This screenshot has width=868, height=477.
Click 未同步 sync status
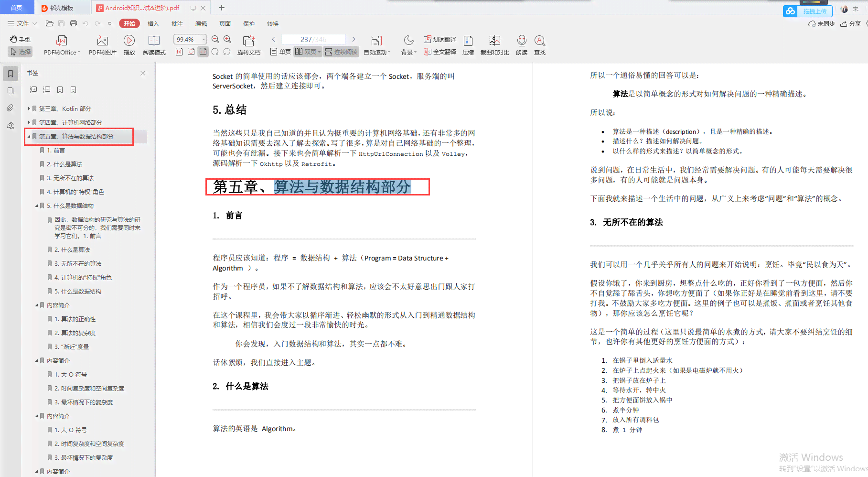pyautogui.click(x=822, y=23)
